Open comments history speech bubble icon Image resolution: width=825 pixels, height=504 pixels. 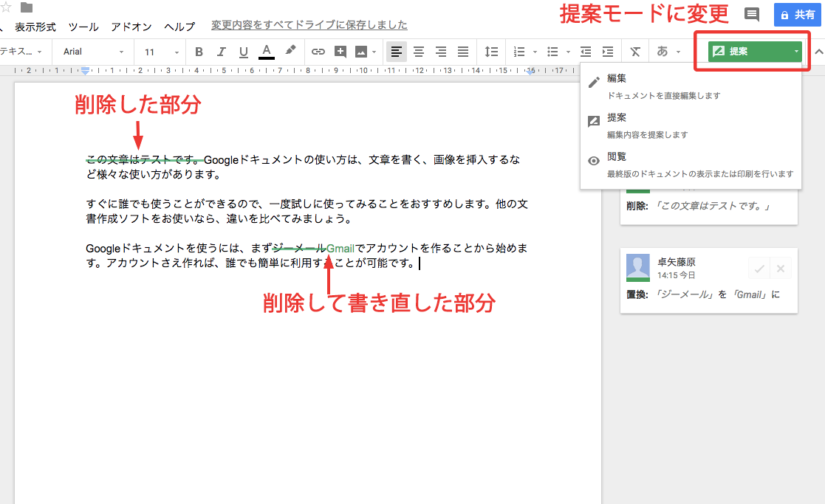752,14
